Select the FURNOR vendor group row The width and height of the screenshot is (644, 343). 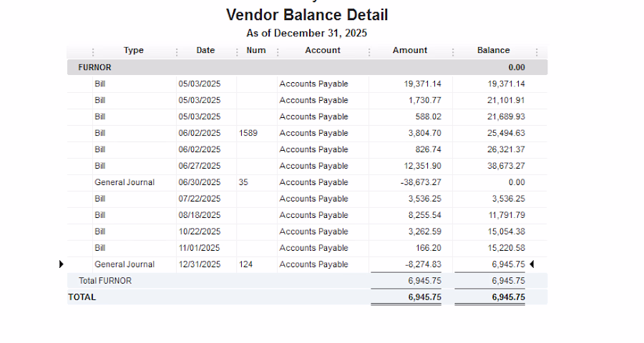307,67
